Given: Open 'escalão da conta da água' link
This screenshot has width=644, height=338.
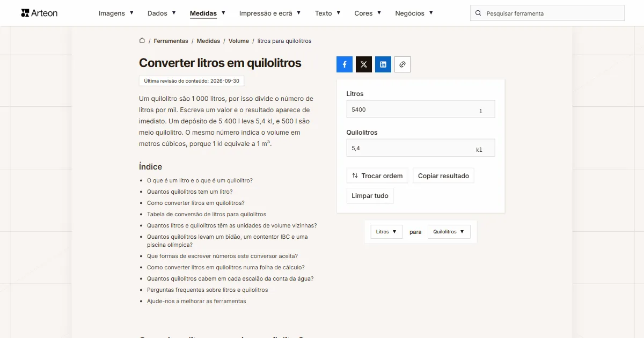Looking at the screenshot, I should 230,278.
